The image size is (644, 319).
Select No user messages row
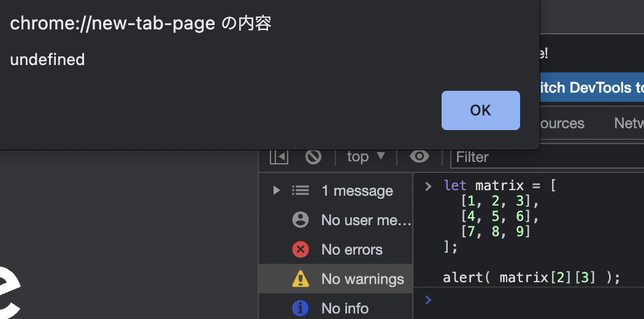pos(335,220)
